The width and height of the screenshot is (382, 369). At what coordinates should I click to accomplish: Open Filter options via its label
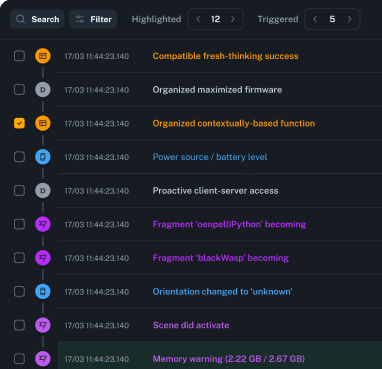pyautogui.click(x=101, y=19)
